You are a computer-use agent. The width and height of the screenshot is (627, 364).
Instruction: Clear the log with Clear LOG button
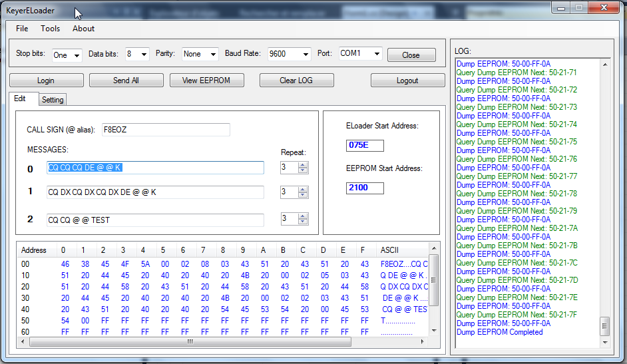click(x=296, y=81)
